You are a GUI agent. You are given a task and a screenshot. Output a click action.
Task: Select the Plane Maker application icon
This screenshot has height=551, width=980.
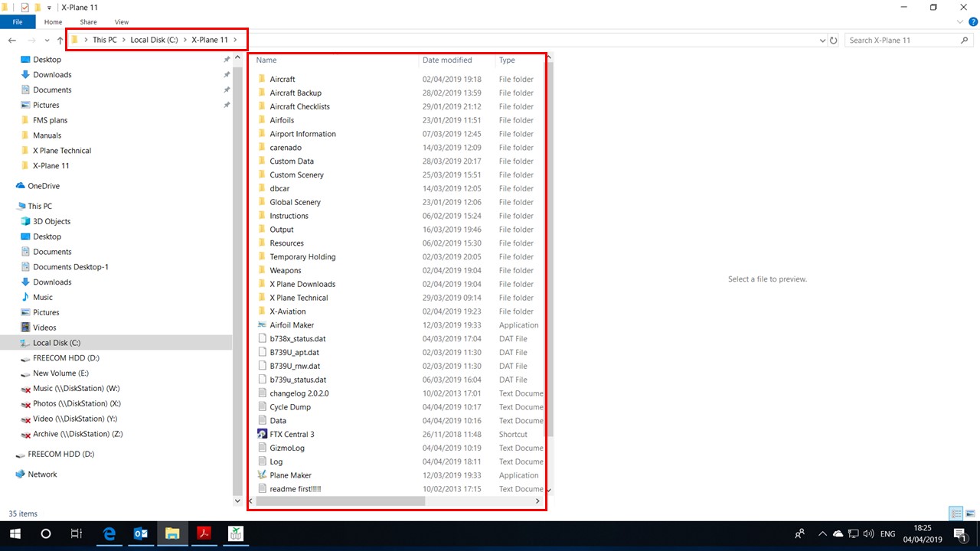pos(262,474)
